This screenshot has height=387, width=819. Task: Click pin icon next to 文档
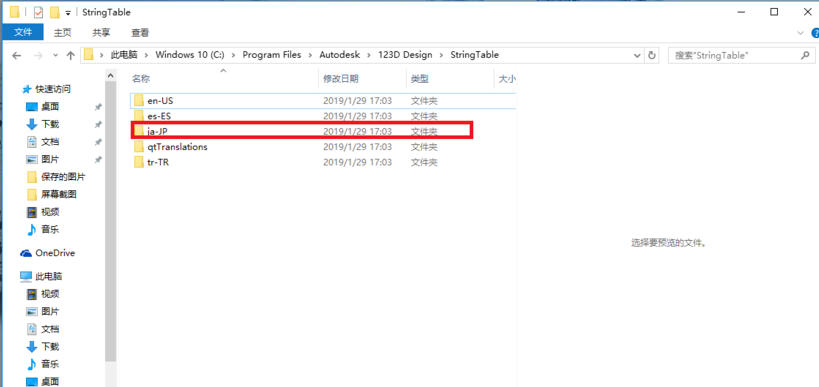tap(98, 142)
